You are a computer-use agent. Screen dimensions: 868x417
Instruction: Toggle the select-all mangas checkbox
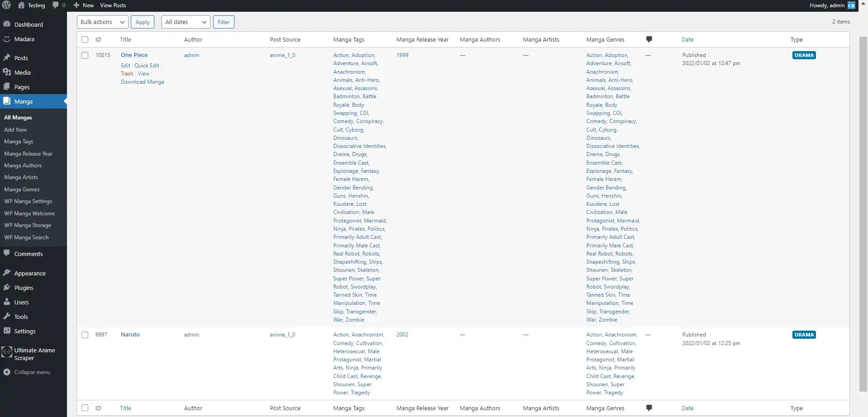coord(85,39)
